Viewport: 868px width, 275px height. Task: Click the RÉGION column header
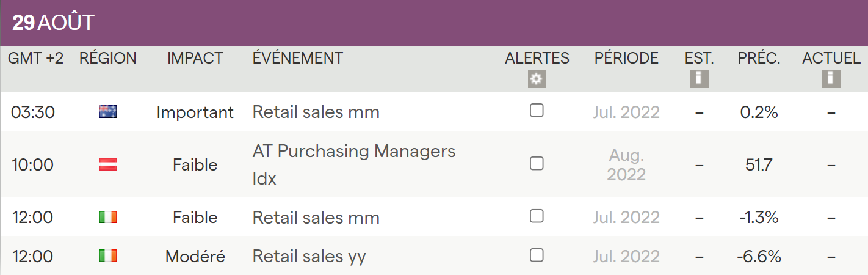point(108,59)
